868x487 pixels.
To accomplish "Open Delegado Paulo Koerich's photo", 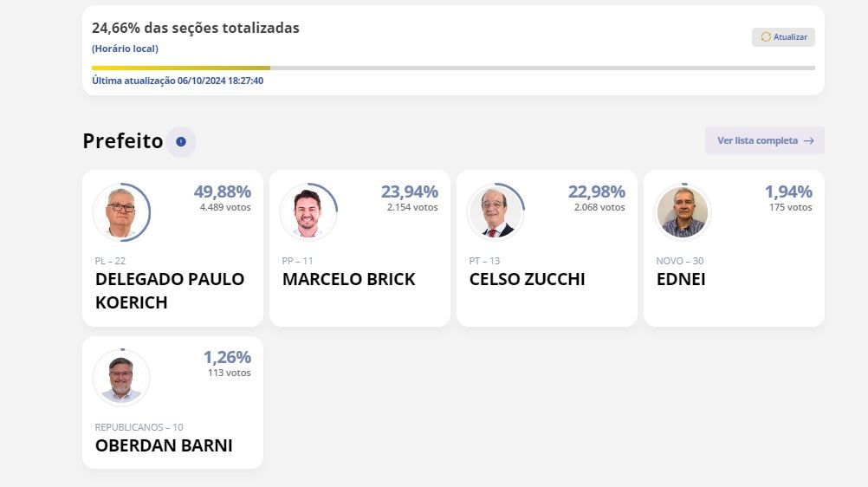I will point(121,212).
